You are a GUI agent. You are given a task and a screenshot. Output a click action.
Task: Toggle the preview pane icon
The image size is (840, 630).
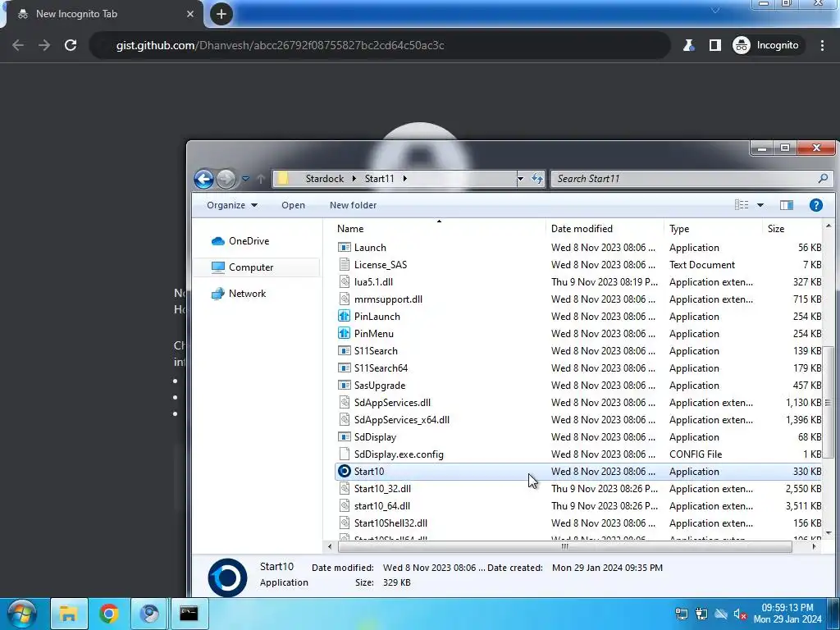pyautogui.click(x=787, y=205)
